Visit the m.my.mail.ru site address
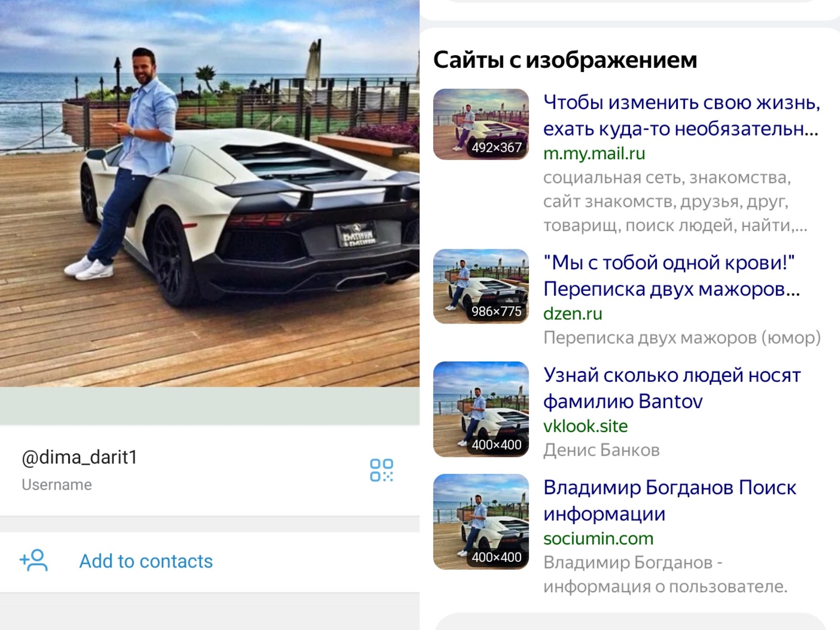 [594, 154]
